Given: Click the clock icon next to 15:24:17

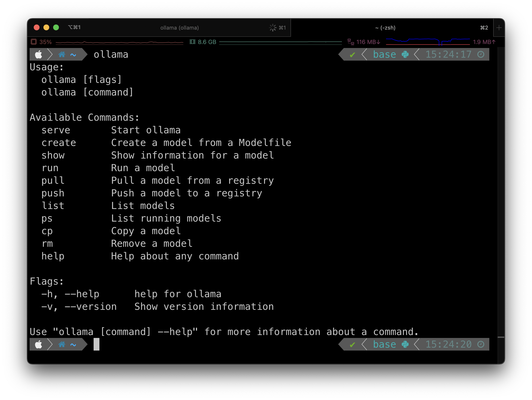Looking at the screenshot, I should click(481, 54).
